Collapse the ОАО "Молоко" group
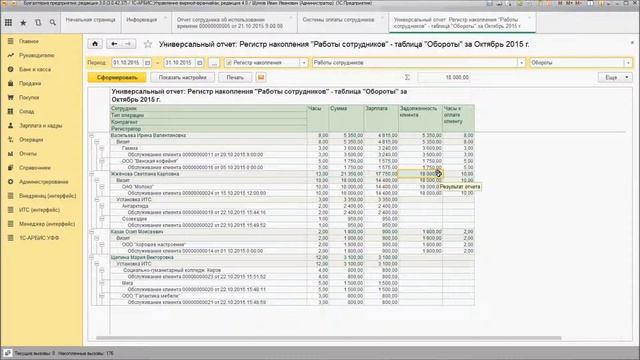The width and height of the screenshot is (640, 360). pyautogui.click(x=102, y=187)
